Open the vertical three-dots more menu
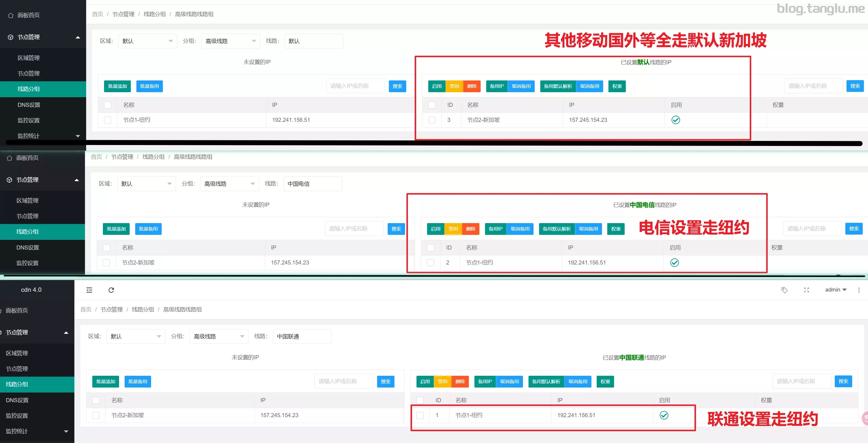The image size is (868, 443). (859, 290)
